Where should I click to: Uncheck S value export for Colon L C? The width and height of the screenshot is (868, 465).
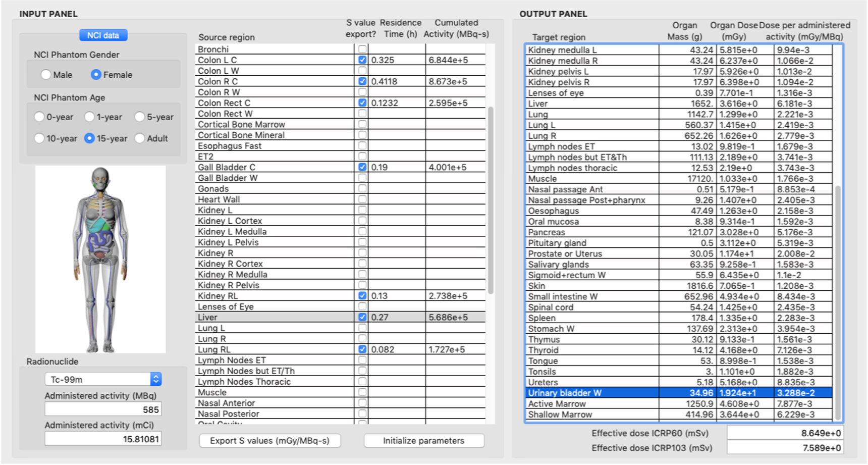pos(362,60)
